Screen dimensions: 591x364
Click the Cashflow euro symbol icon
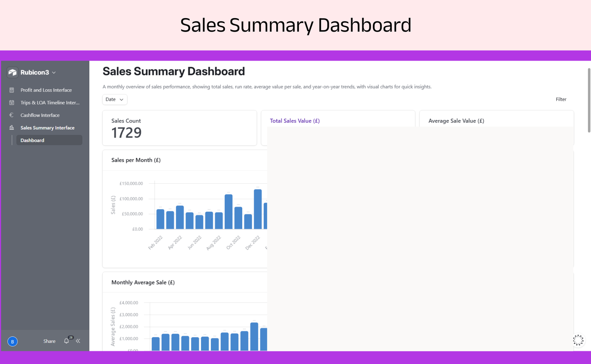12,115
